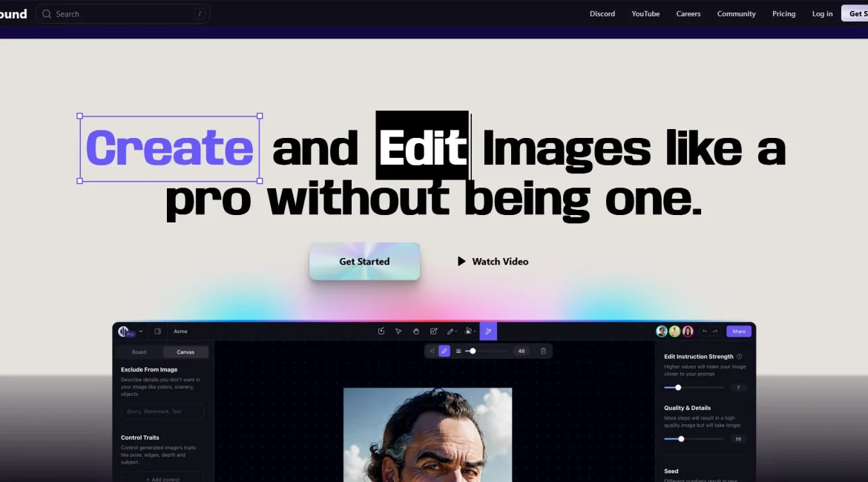Expand the dropdown next to Pro logo
Screen dimensions: 868x482
tap(141, 331)
